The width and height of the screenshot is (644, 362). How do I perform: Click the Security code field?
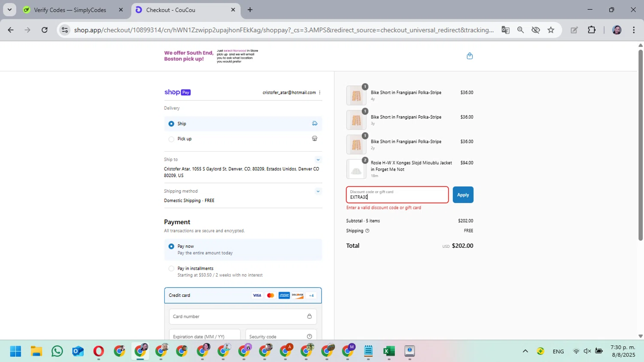click(x=281, y=335)
